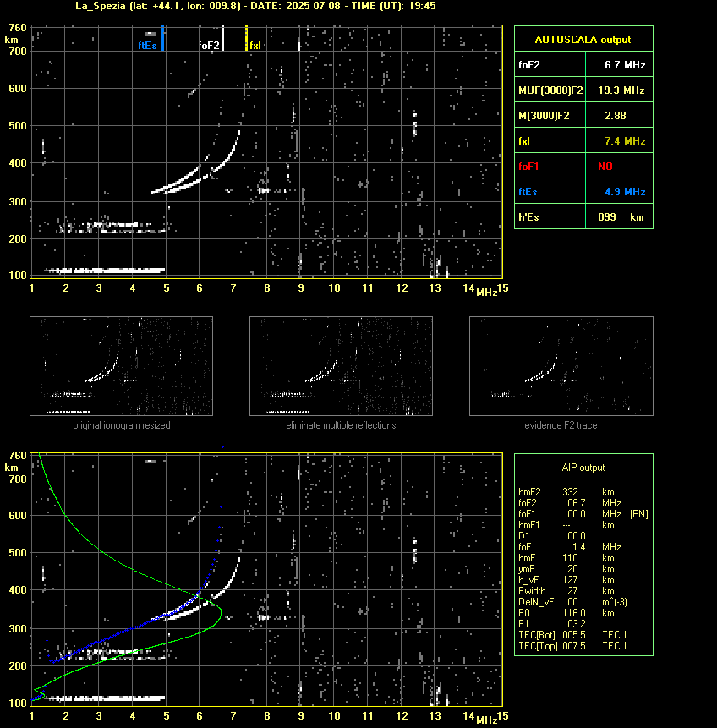717x728 pixels.
Task: Select ymE '20 km' row
Action: coord(566,569)
